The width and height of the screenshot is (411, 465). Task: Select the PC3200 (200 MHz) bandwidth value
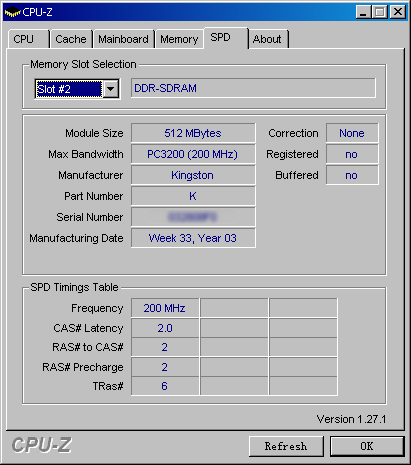coord(193,154)
